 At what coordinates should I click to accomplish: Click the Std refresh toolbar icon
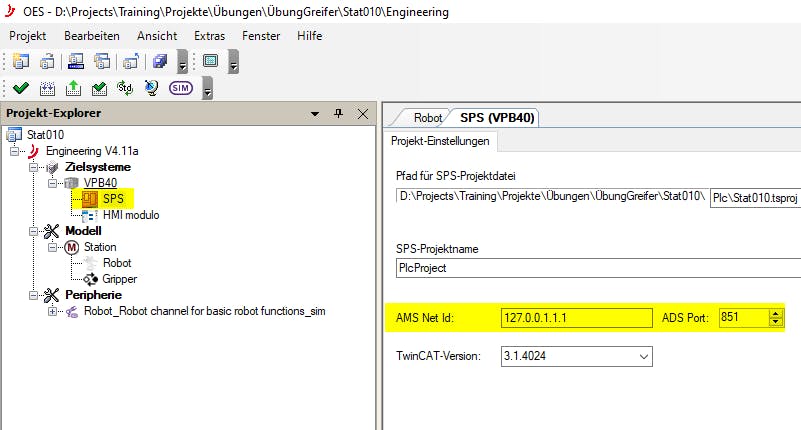click(126, 88)
